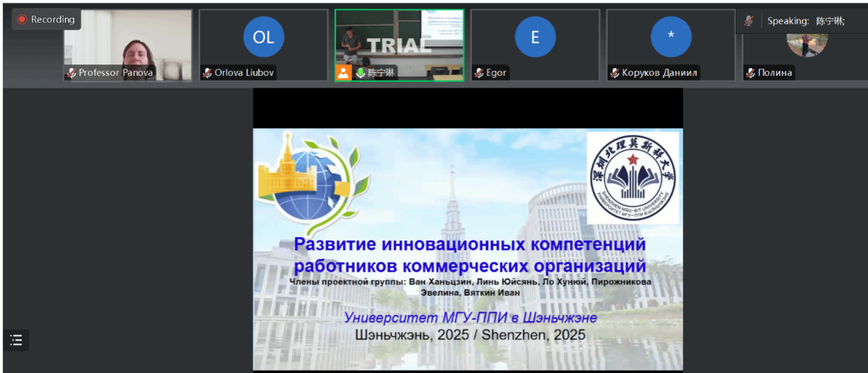Select the OL avatar for Orlova Liubov
This screenshot has width=868, height=373.
point(263,37)
